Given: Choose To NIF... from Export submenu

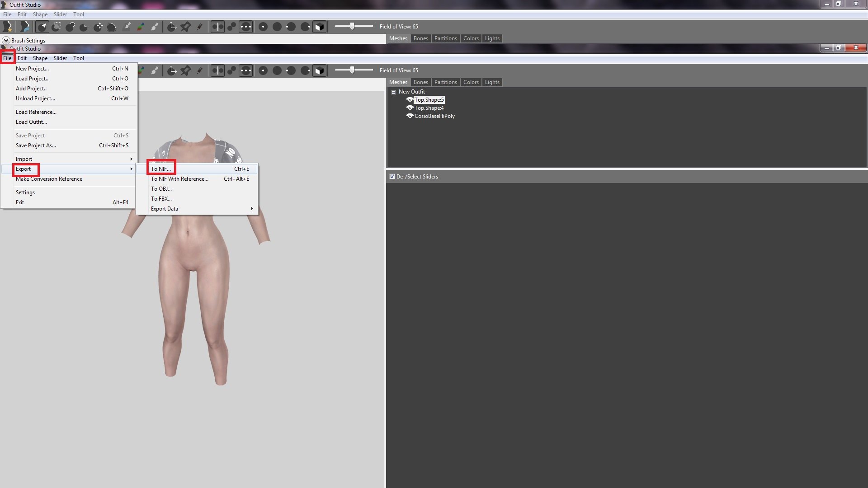Looking at the screenshot, I should [x=197, y=169].
